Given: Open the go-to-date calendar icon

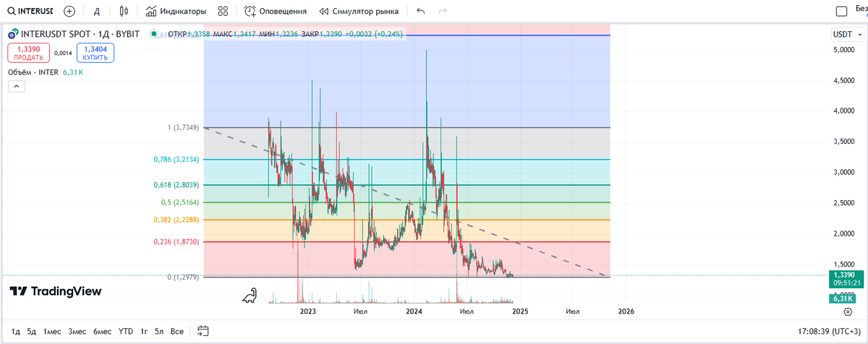Looking at the screenshot, I should click(x=203, y=331).
